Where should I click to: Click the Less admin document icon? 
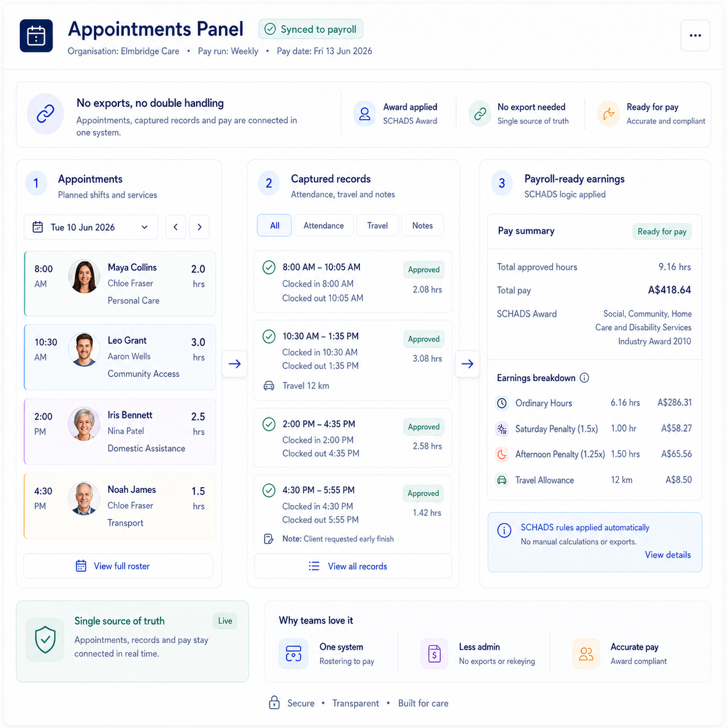[x=434, y=654]
